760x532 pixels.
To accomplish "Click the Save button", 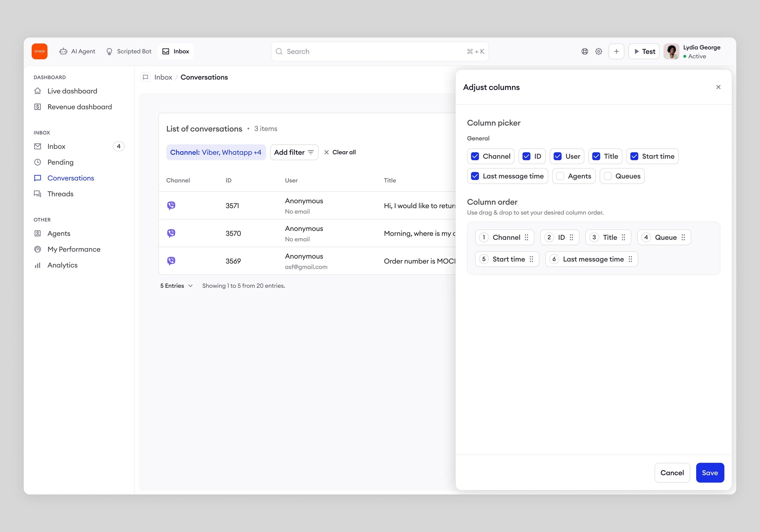I will [x=710, y=472].
